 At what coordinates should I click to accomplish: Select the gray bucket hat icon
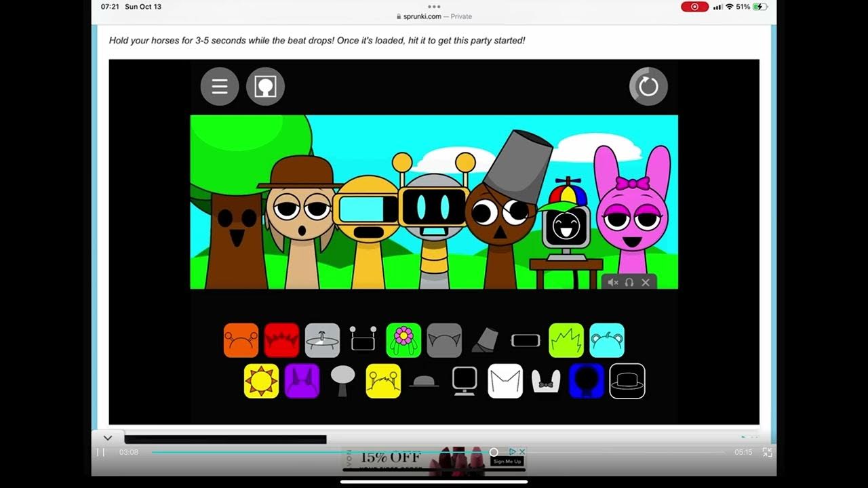(485, 340)
